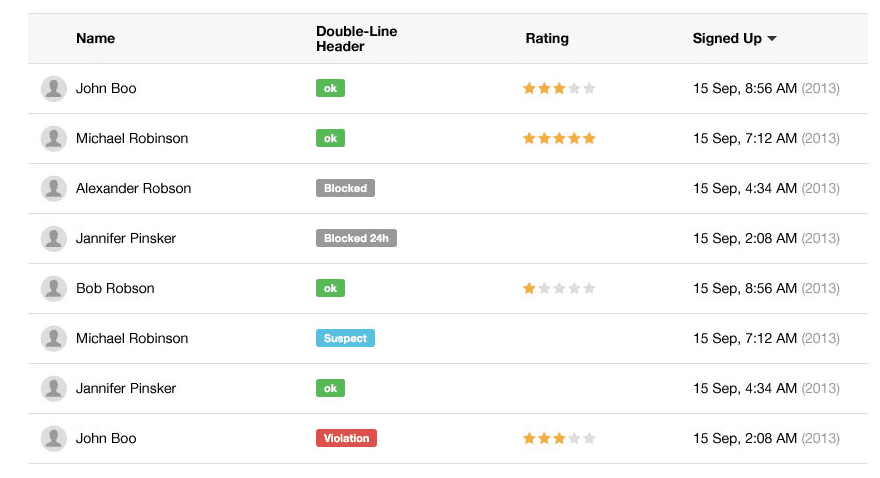Screen dimensions: 880x478
Task: Click the first star in Bob Robson's rating
Action: pos(529,288)
